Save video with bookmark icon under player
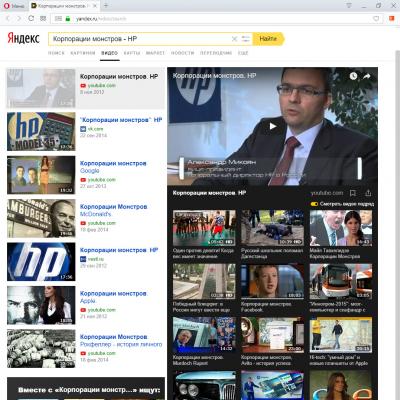This screenshot has width=400, height=400. 353,193
